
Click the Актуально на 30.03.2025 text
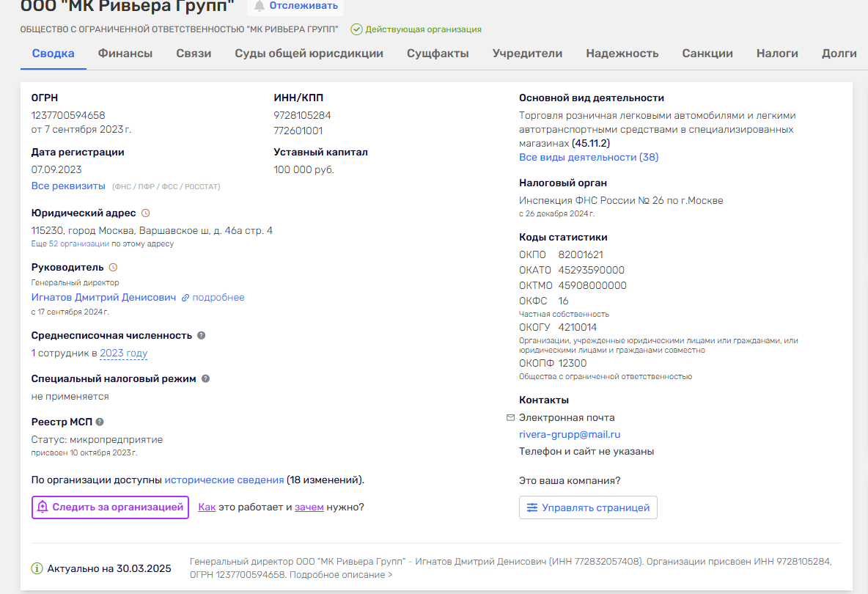pyautogui.click(x=109, y=568)
